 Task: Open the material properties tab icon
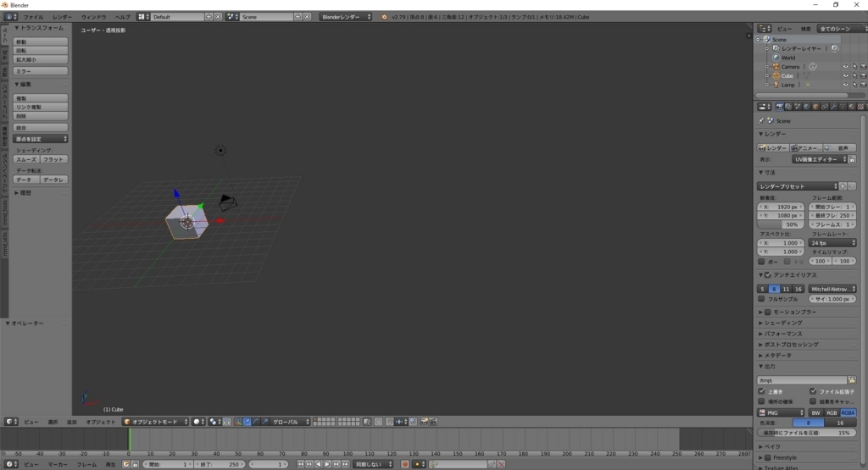tap(851, 107)
